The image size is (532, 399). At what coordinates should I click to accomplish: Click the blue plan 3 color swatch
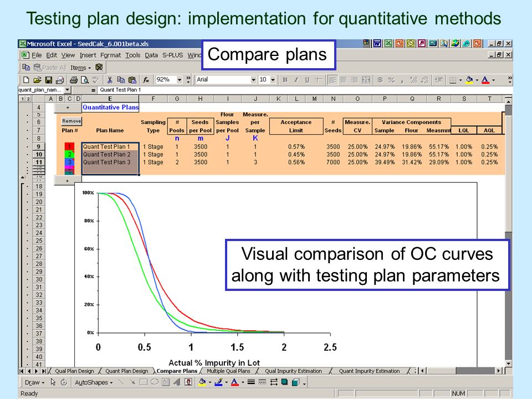(69, 162)
